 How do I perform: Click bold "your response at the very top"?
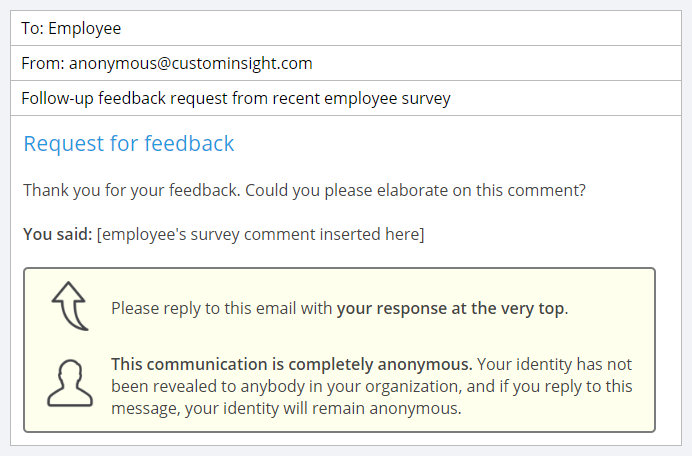pos(451,308)
